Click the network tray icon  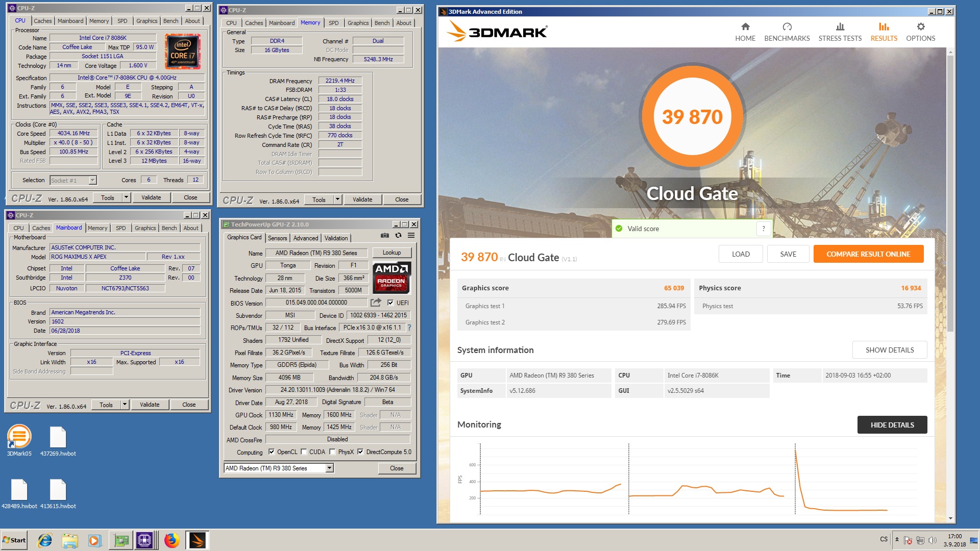(920, 540)
